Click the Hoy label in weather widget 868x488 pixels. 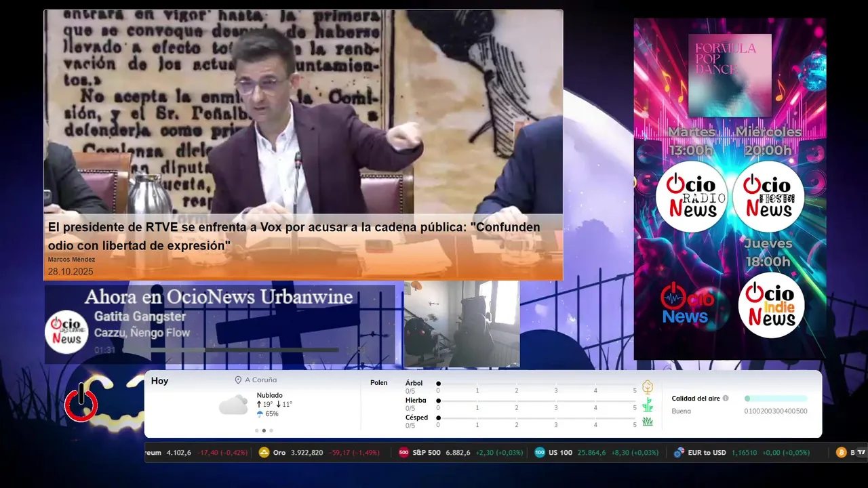[x=159, y=381]
